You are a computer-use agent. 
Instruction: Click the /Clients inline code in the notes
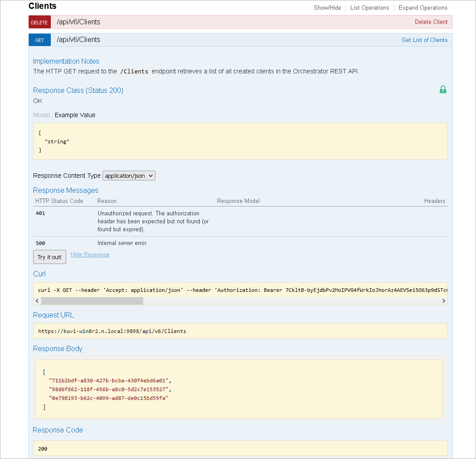134,71
